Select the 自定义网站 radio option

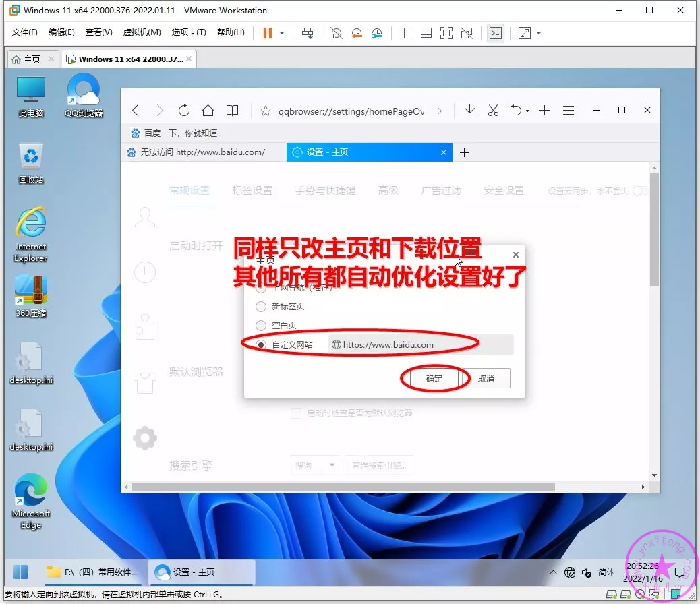(x=261, y=344)
